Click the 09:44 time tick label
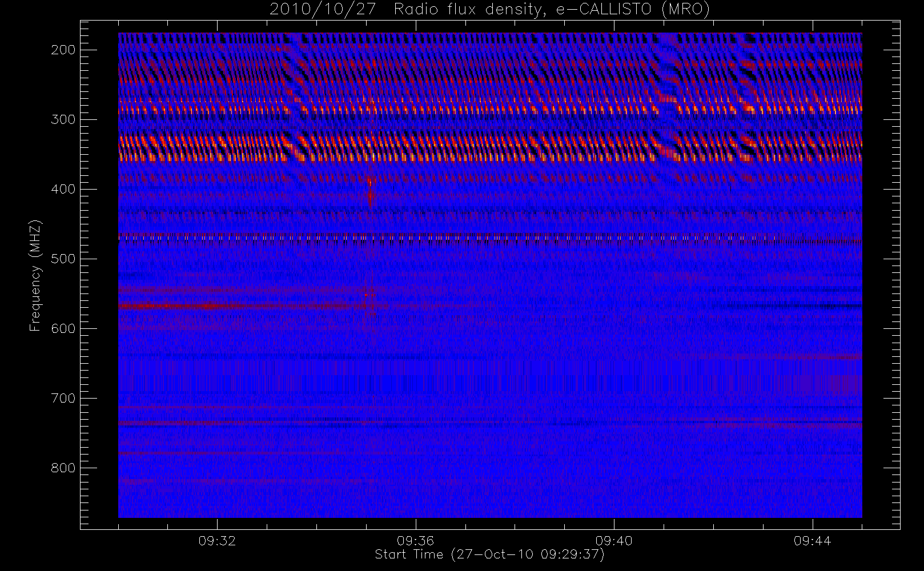 pyautogui.click(x=812, y=541)
